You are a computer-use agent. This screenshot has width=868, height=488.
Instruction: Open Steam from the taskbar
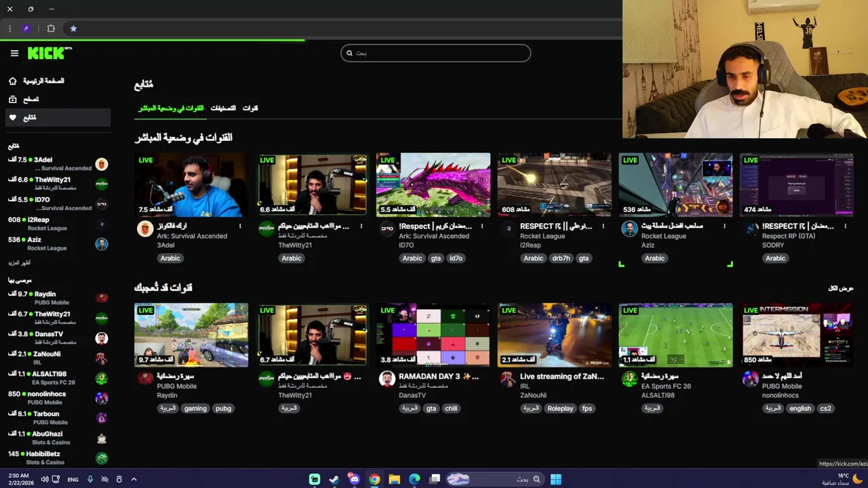(x=334, y=479)
